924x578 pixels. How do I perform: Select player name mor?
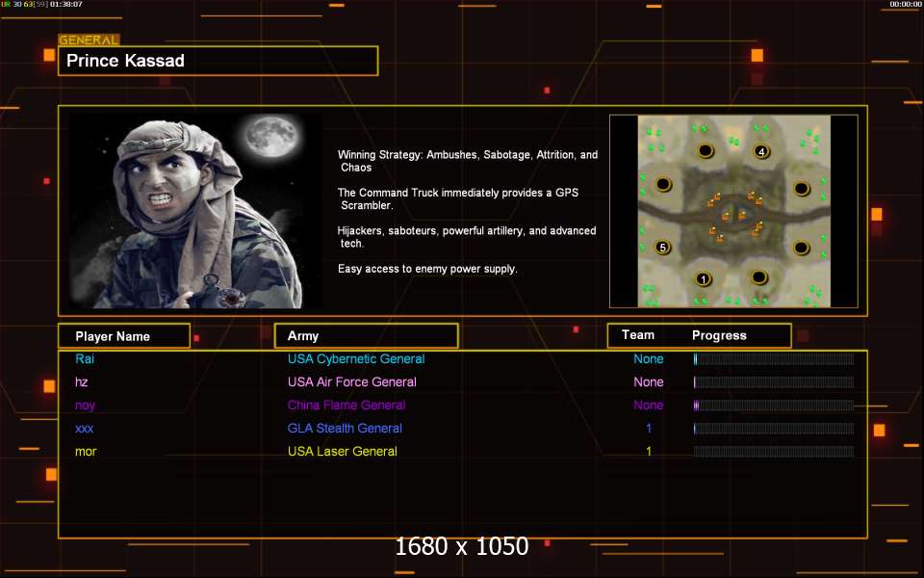[x=86, y=452]
